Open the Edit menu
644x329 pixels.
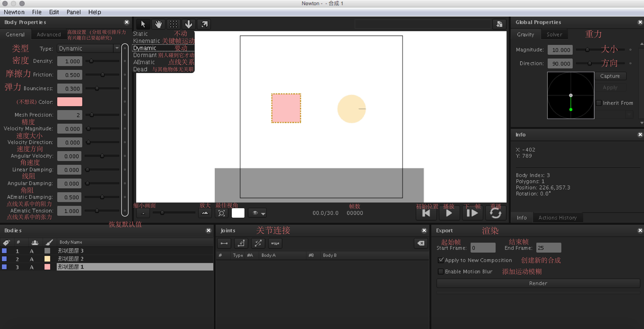point(54,12)
